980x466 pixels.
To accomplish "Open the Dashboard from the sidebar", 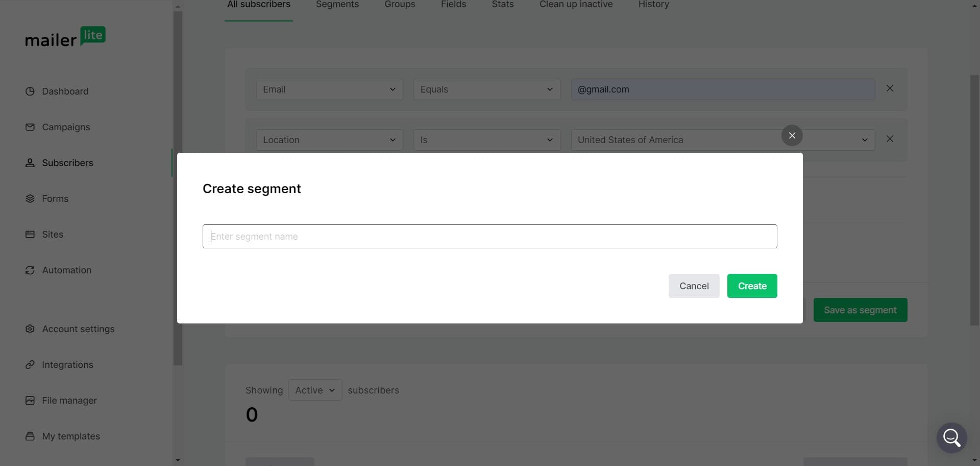I will pyautogui.click(x=65, y=91).
